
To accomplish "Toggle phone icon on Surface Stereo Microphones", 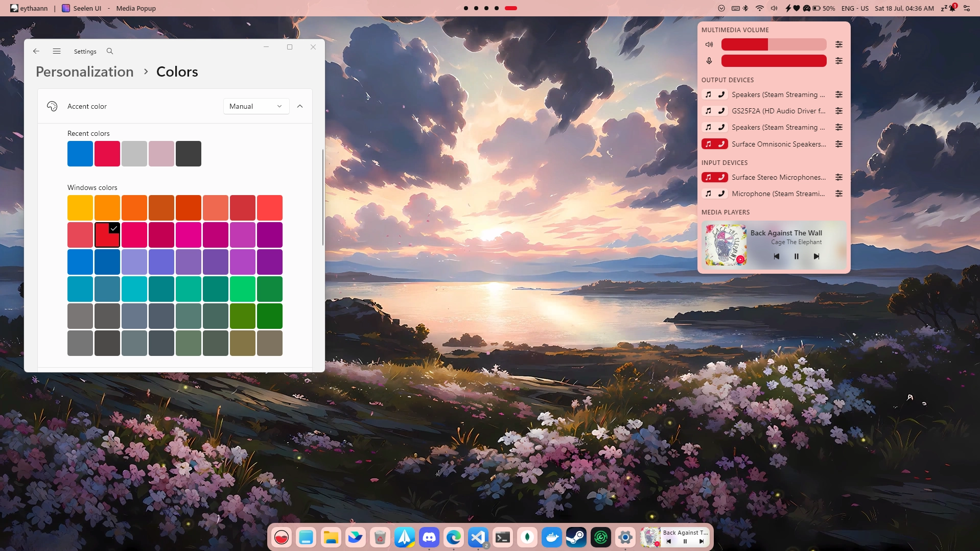I will (721, 177).
